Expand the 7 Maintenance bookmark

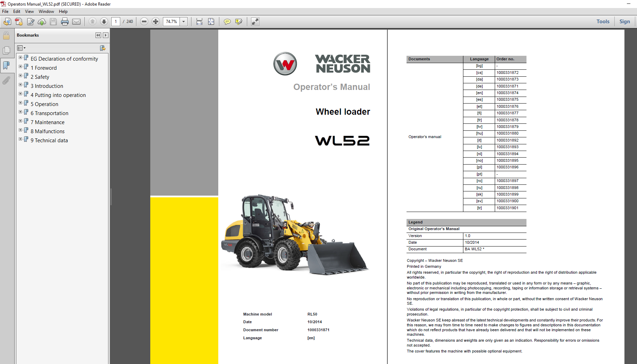tap(20, 121)
